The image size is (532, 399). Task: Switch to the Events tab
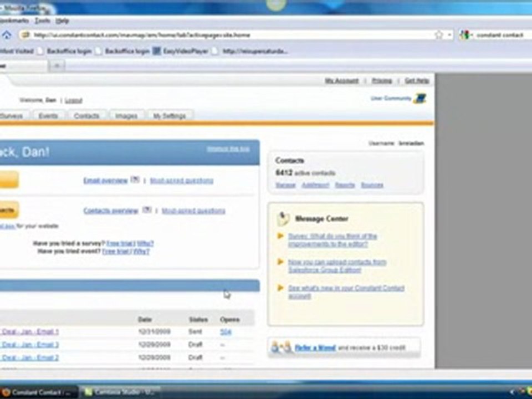click(48, 116)
